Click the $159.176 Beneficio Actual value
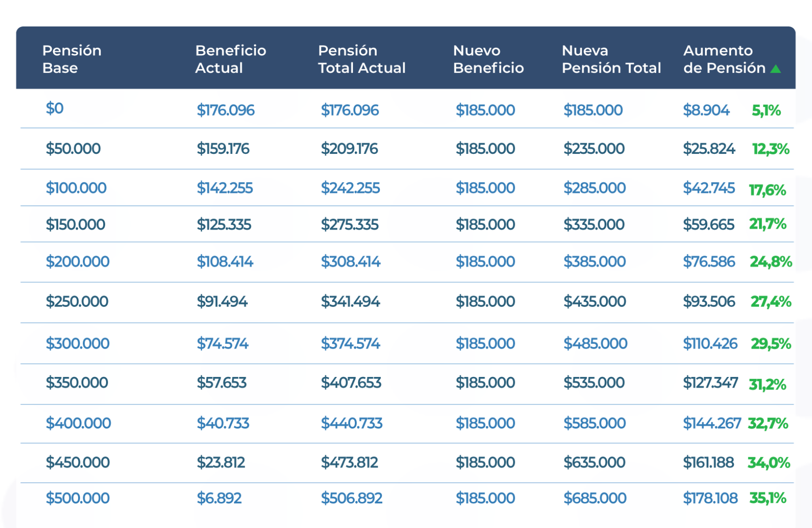 point(223,149)
